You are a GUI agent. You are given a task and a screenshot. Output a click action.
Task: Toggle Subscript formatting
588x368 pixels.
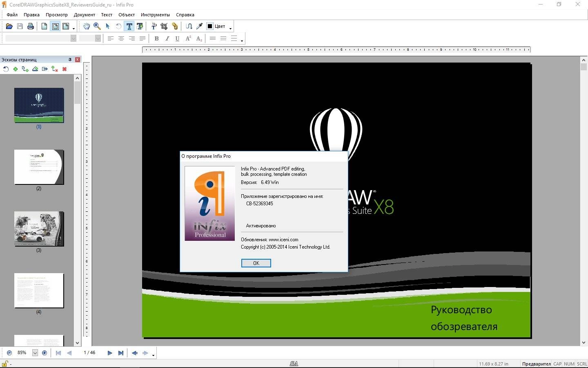[199, 38]
